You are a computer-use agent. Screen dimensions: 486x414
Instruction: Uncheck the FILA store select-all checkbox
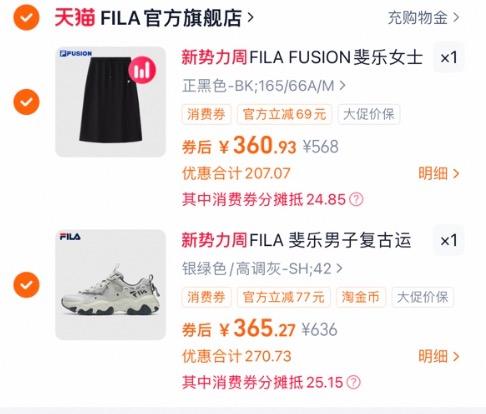[26, 17]
